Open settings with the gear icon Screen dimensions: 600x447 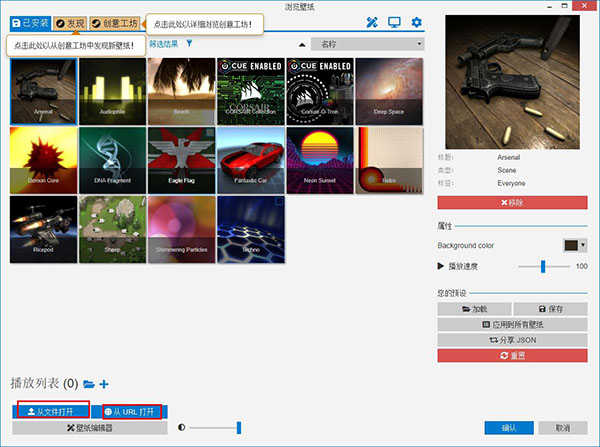click(417, 22)
